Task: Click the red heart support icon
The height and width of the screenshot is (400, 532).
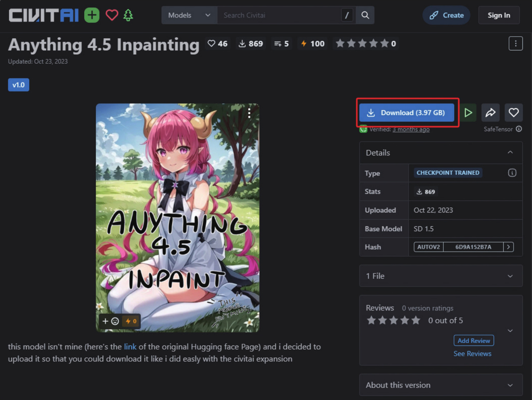Action: click(112, 15)
